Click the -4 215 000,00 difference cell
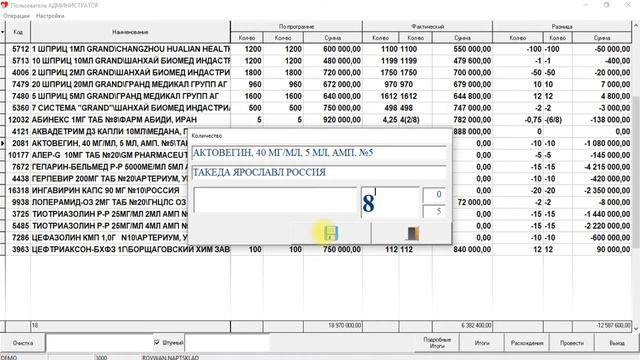 point(602,167)
